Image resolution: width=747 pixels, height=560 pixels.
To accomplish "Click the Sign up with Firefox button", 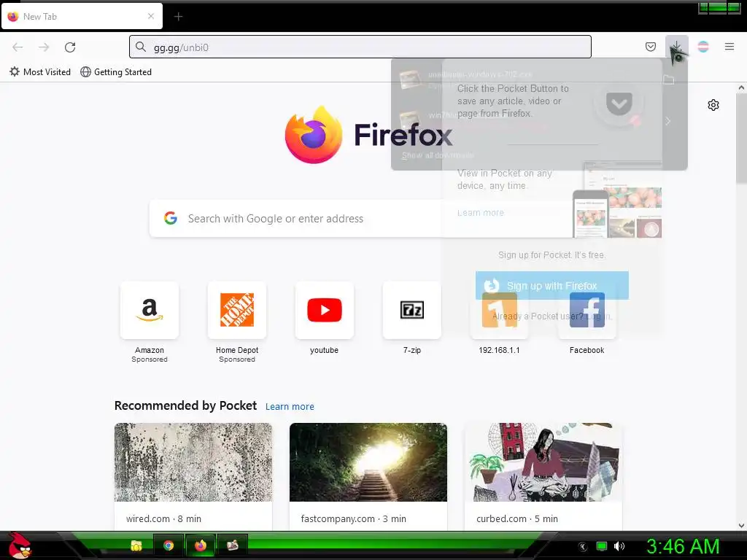I will pos(552,285).
